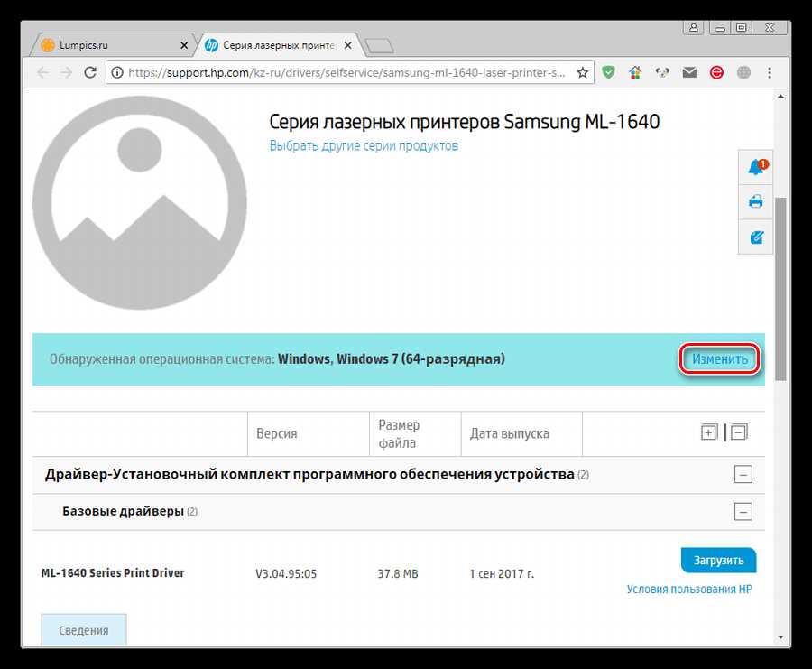Viewport: 812px width, 669px height.
Task: Click the release date 1 сен 2017 г.
Action: click(502, 573)
